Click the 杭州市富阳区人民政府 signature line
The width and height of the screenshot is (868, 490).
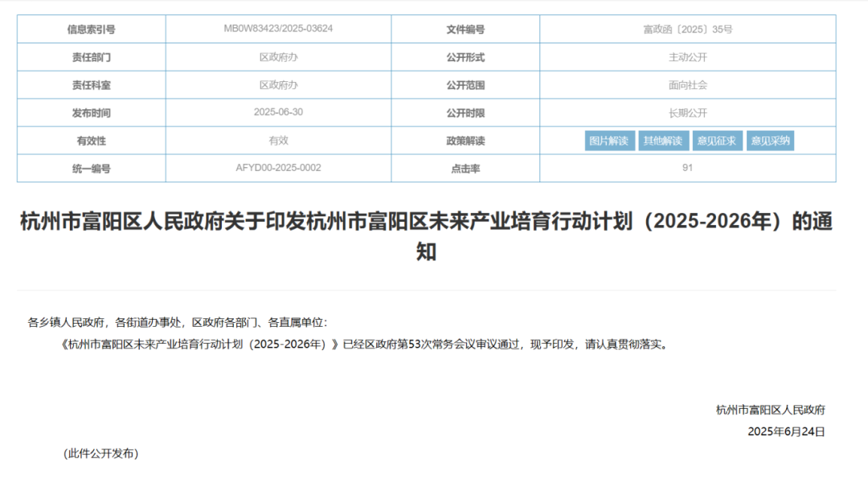(770, 410)
